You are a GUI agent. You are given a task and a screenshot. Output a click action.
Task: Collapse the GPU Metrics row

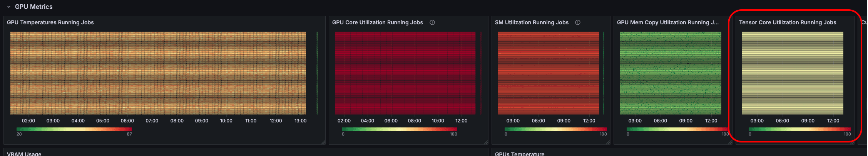pos(8,7)
